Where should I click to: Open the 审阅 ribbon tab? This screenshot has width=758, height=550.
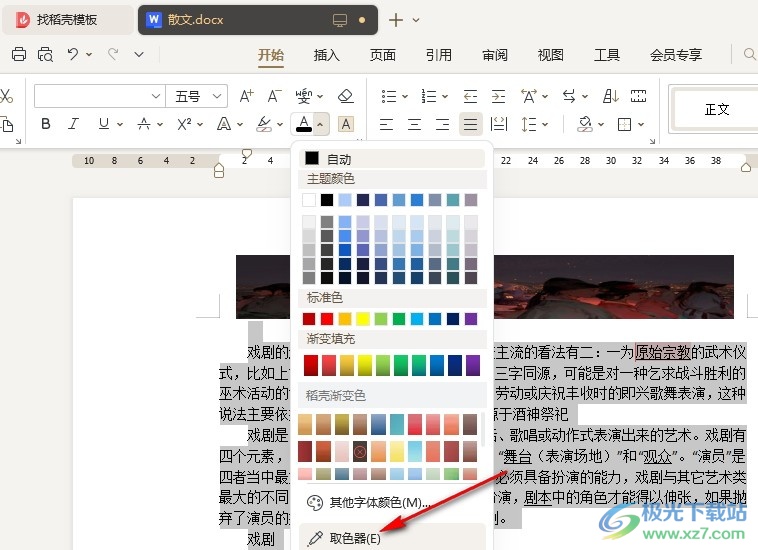tap(494, 55)
